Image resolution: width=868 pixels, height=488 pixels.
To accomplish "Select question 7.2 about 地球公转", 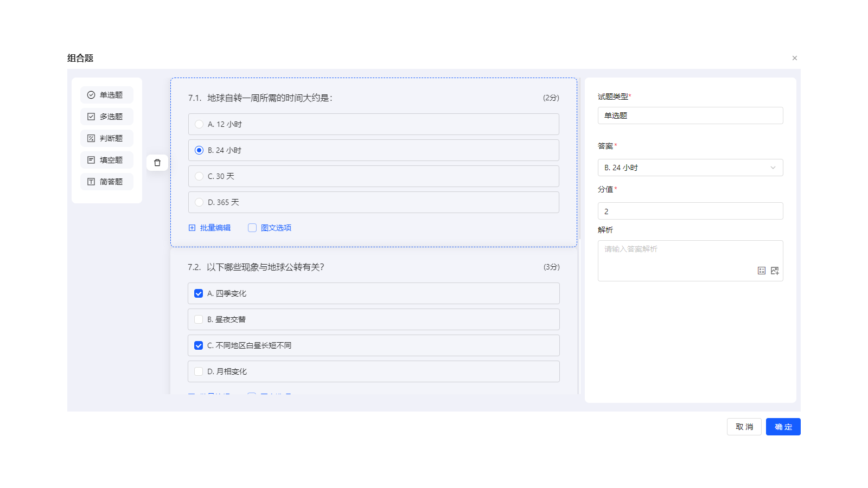I will coord(373,267).
